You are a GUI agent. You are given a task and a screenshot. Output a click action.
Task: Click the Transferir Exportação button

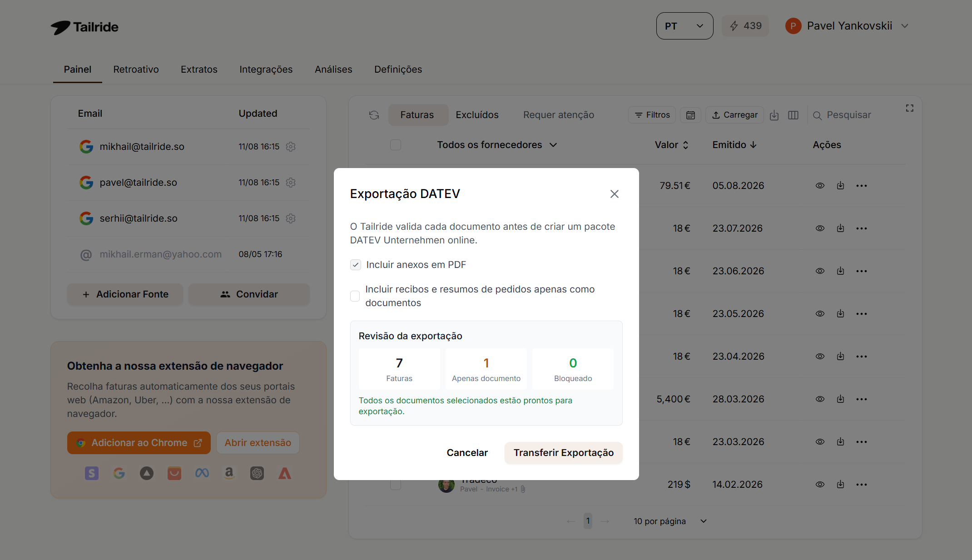(563, 453)
